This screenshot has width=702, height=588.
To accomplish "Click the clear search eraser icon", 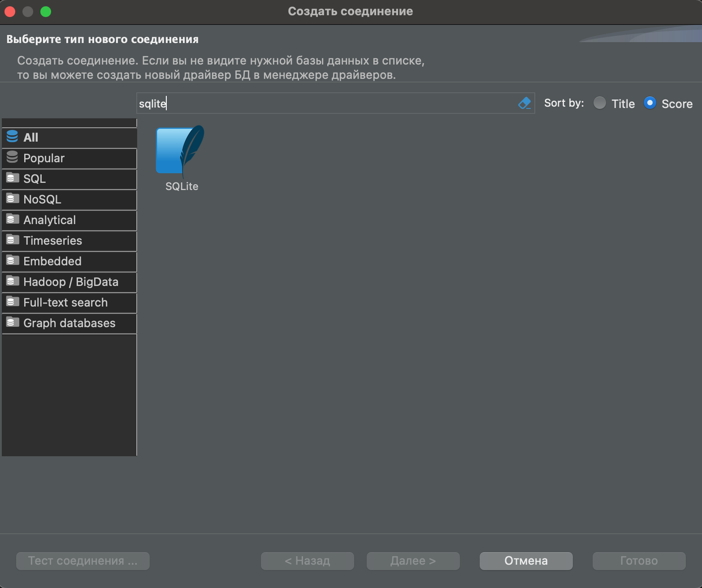I will pyautogui.click(x=524, y=103).
